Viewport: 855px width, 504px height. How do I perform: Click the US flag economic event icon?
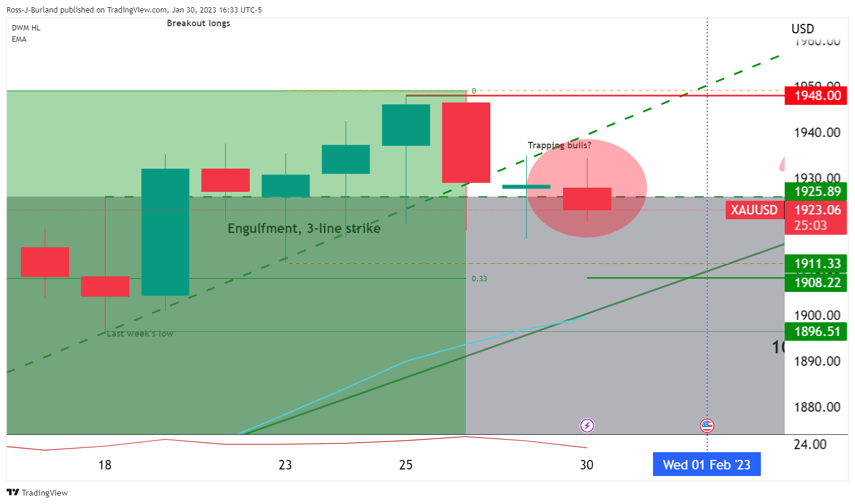coord(707,425)
